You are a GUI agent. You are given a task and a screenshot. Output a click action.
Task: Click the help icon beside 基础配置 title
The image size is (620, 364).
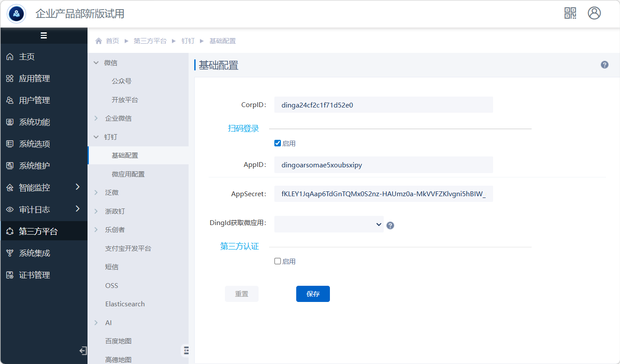[604, 65]
